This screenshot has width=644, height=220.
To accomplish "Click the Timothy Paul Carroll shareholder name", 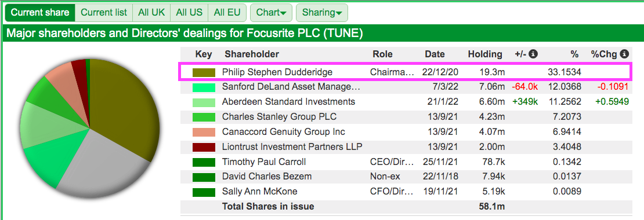I will 263,162.
